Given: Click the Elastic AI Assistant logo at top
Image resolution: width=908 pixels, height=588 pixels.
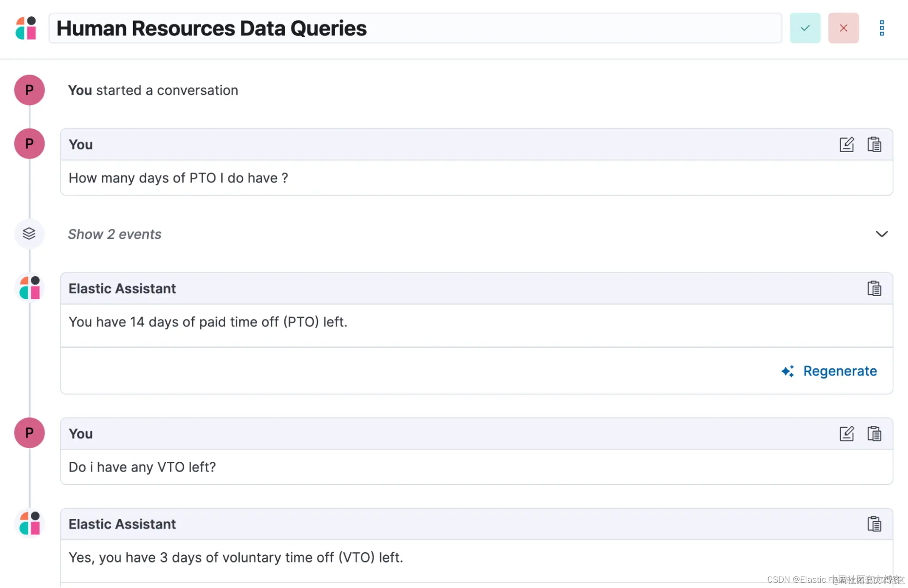Looking at the screenshot, I should (x=26, y=28).
